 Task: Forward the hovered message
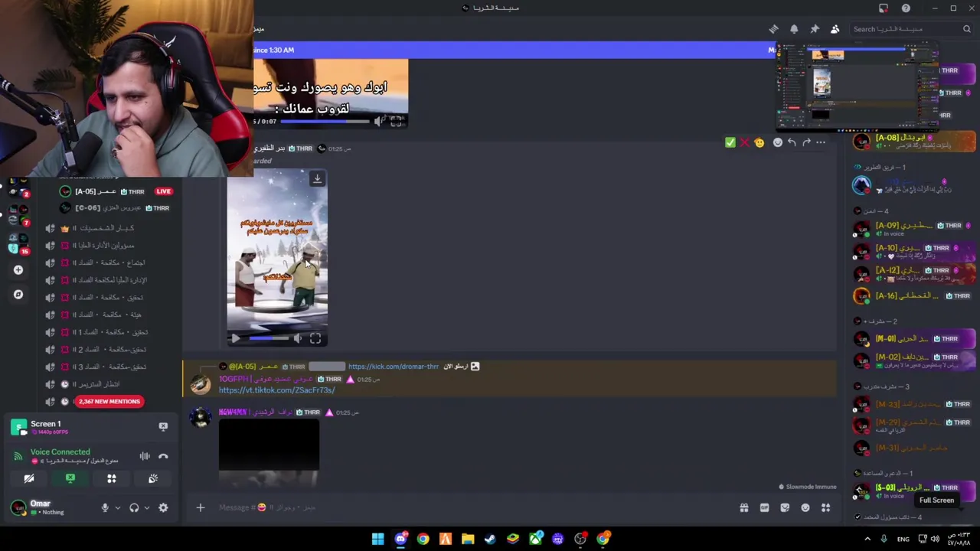[806, 142]
